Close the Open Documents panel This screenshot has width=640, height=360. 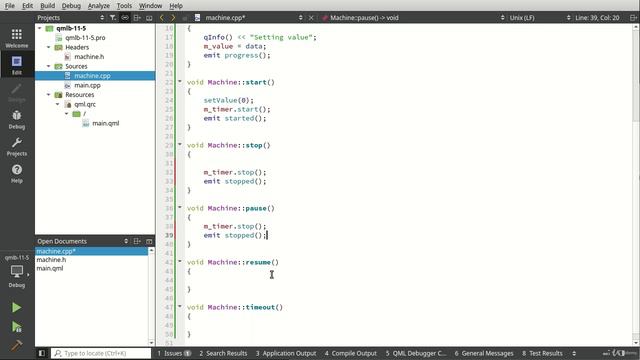pos(149,241)
